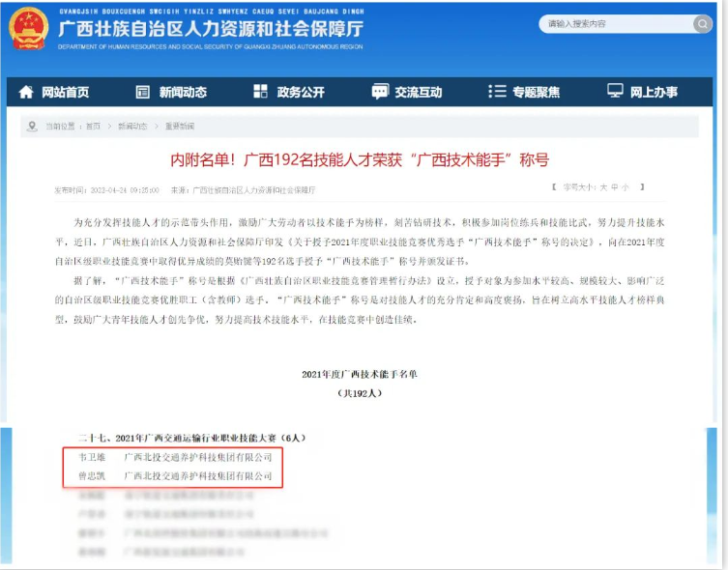This screenshot has width=728, height=570.
Task: Click the name 韦卫雄 row
Action: tap(175, 457)
